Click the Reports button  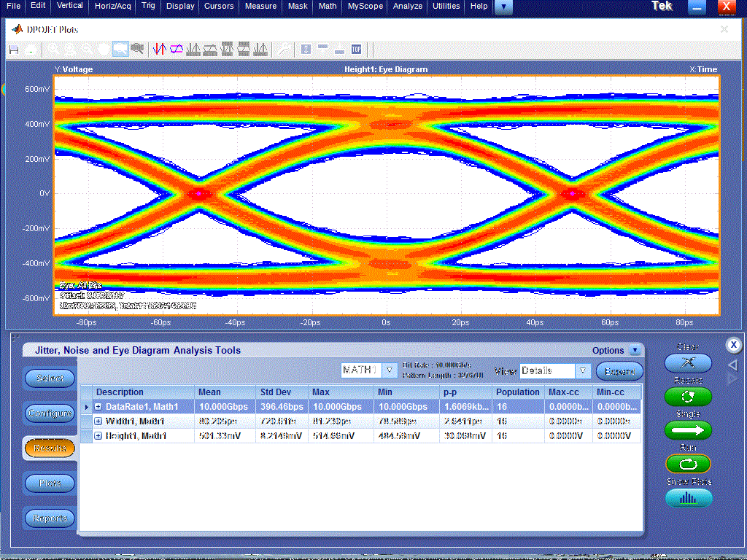pos(50,518)
